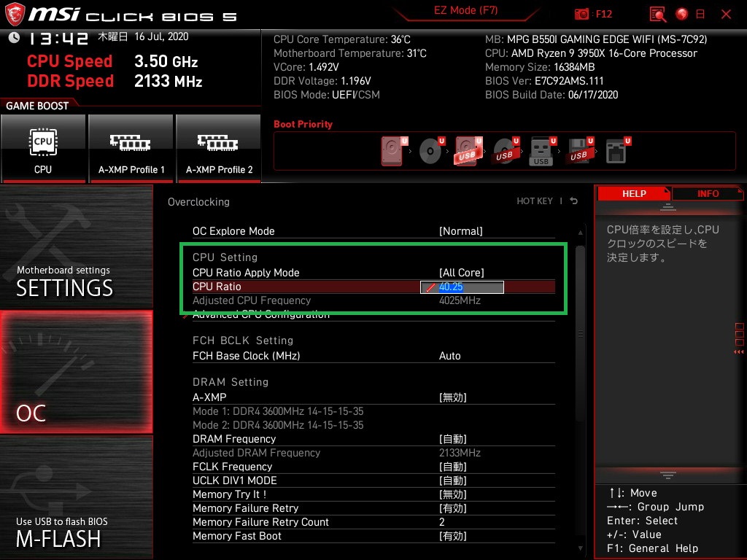Open the OC overclocking section
The width and height of the screenshot is (747, 560).
coord(76,372)
